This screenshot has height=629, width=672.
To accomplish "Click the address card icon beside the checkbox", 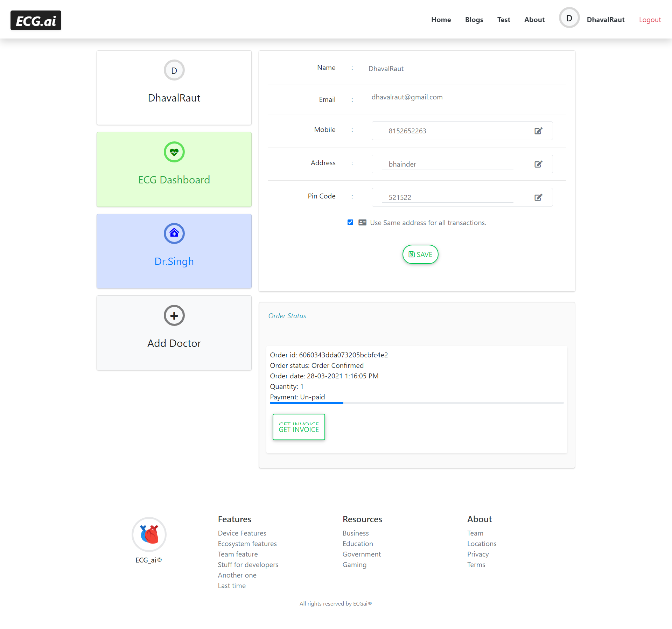I will pyautogui.click(x=362, y=222).
